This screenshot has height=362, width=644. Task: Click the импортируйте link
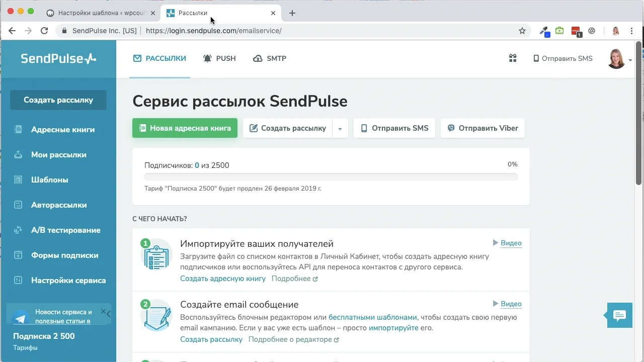(x=393, y=328)
